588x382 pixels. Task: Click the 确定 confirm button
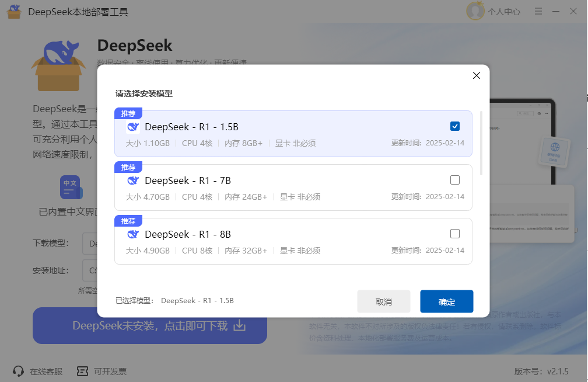(447, 301)
